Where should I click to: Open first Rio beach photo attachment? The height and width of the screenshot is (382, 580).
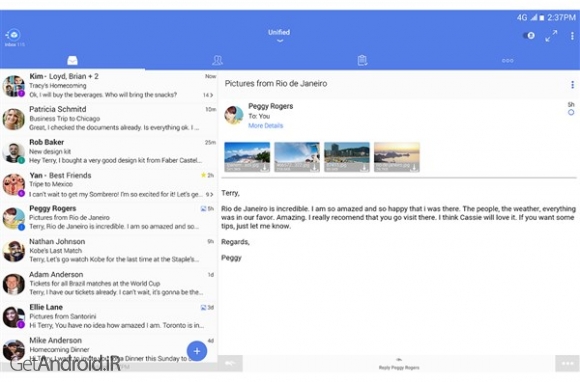pyautogui.click(x=247, y=157)
